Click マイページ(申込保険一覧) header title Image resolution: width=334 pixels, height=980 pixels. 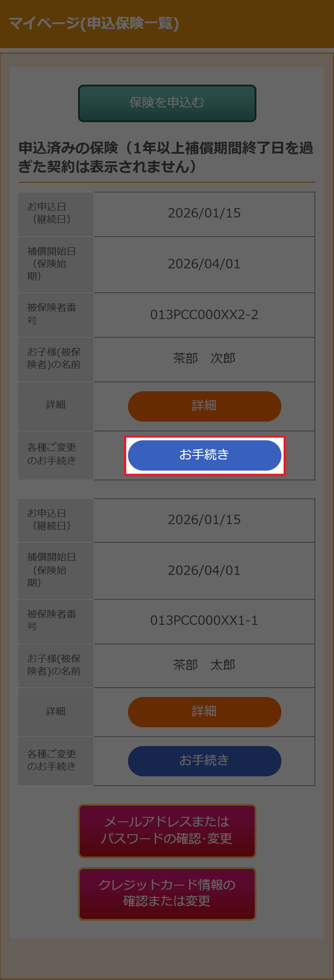pos(94,23)
